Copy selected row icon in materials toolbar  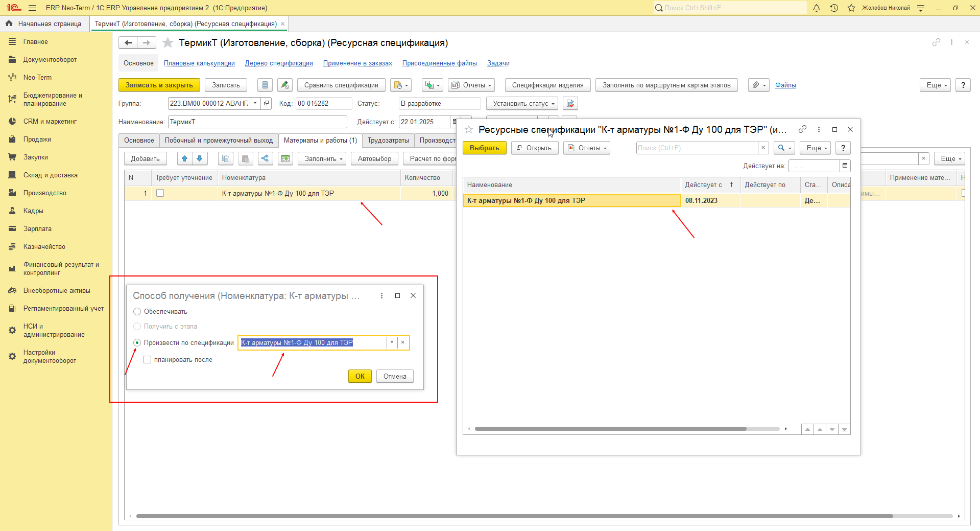click(x=226, y=158)
